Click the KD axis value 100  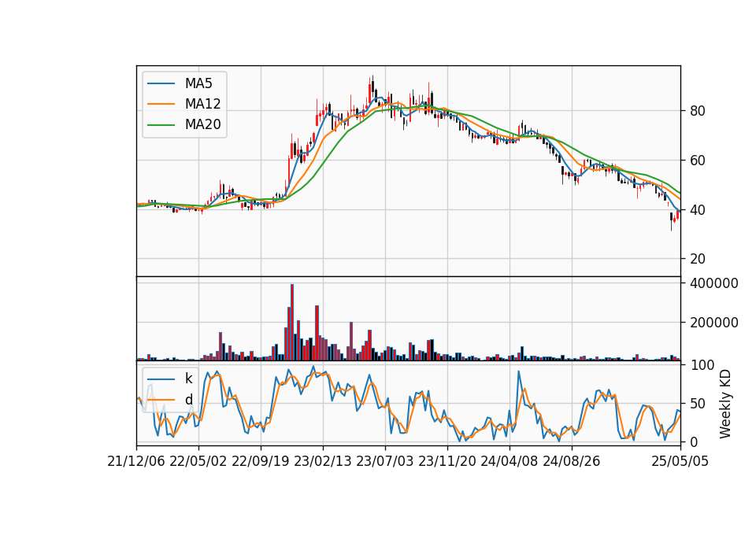pos(702,365)
